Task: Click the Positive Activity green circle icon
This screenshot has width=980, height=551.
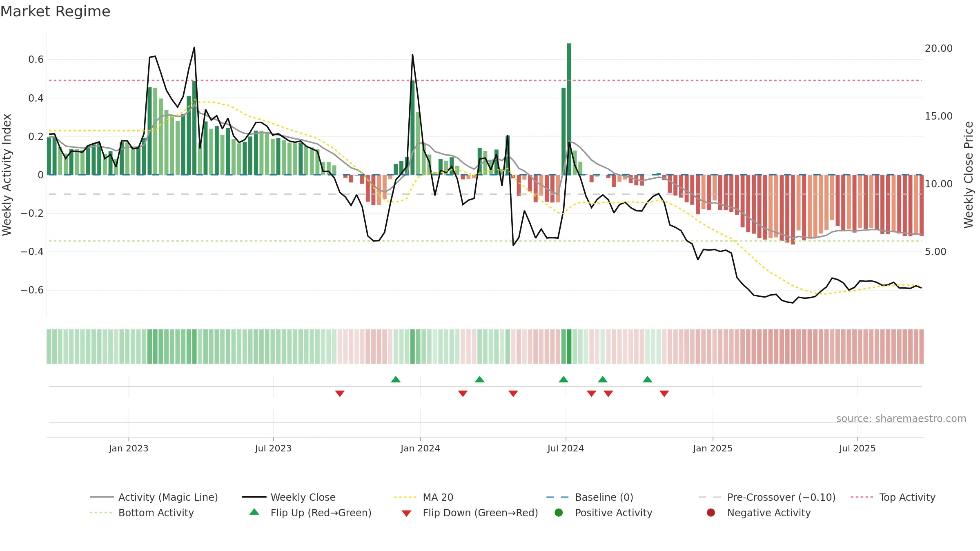Action: [559, 513]
